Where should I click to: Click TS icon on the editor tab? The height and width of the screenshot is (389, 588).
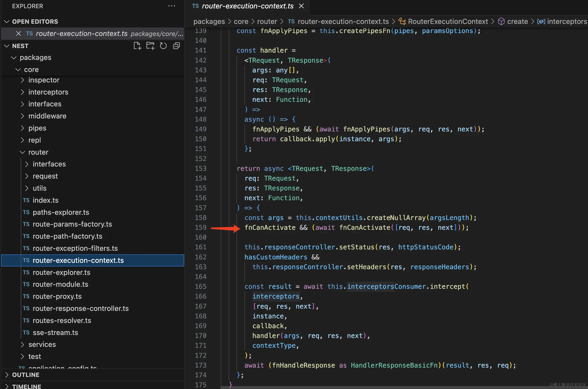[x=195, y=6]
